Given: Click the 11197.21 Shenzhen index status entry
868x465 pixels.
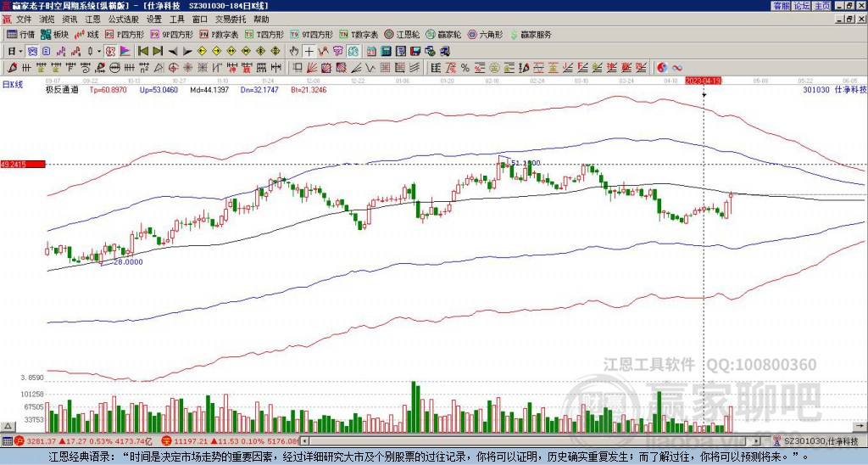Looking at the screenshot, I should click(230, 441).
